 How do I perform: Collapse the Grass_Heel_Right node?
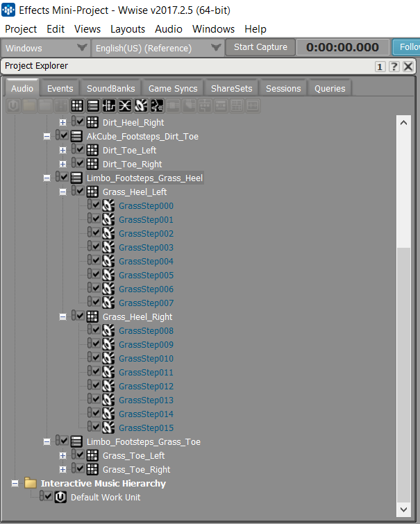coord(62,316)
